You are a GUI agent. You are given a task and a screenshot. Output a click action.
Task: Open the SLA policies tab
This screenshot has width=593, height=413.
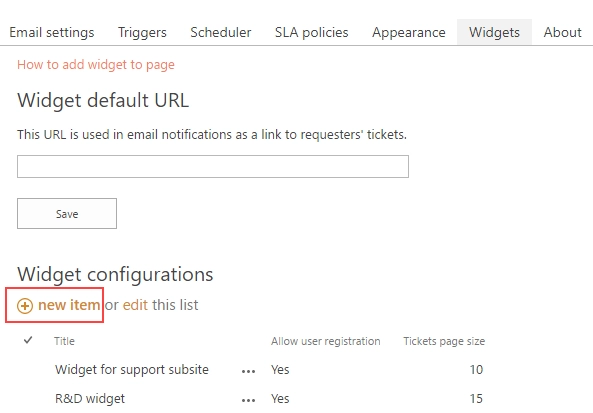[x=312, y=32]
